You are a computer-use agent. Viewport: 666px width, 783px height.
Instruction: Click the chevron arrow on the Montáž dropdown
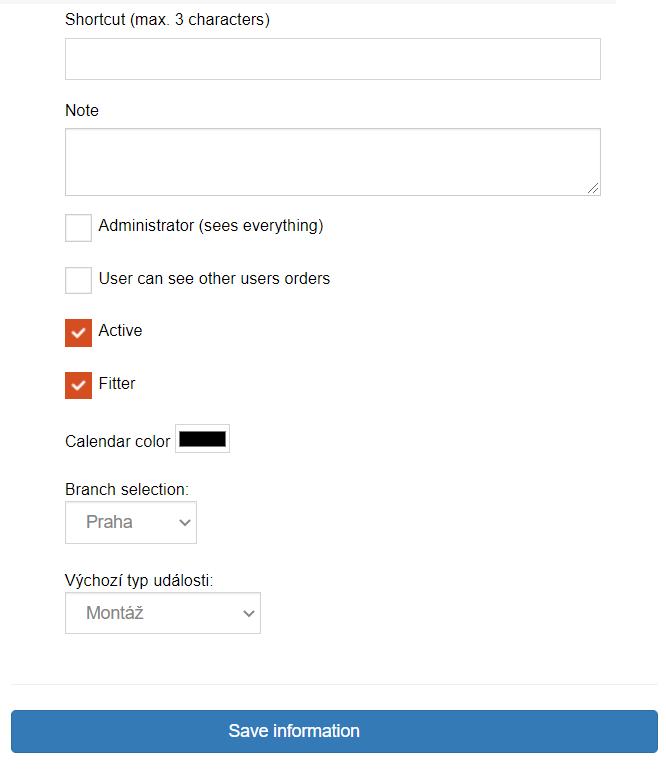pos(249,614)
